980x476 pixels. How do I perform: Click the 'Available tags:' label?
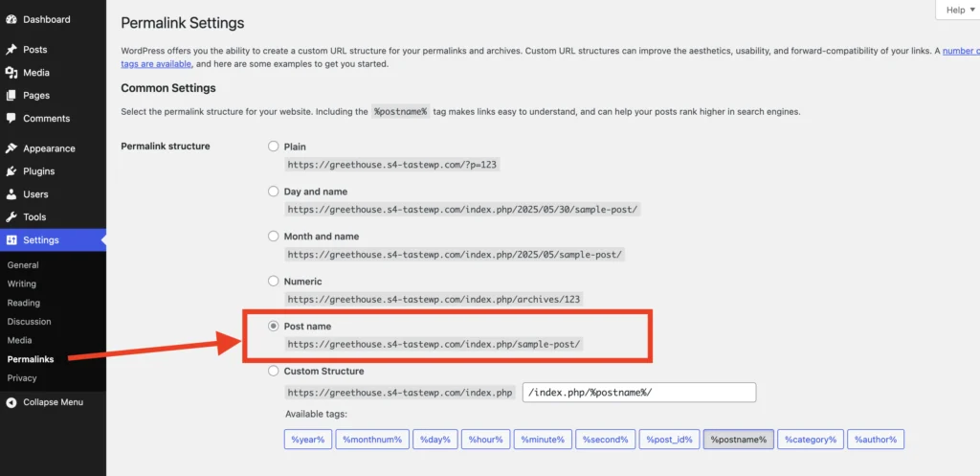pyautogui.click(x=316, y=414)
